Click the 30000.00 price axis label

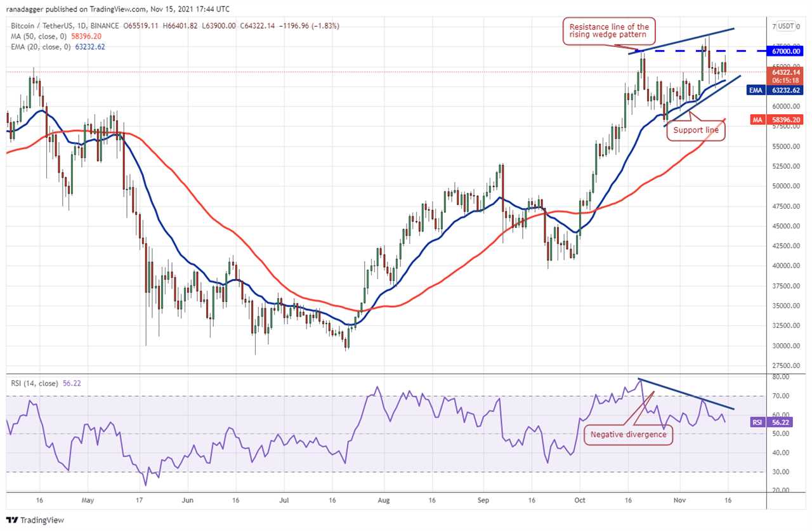coord(785,346)
